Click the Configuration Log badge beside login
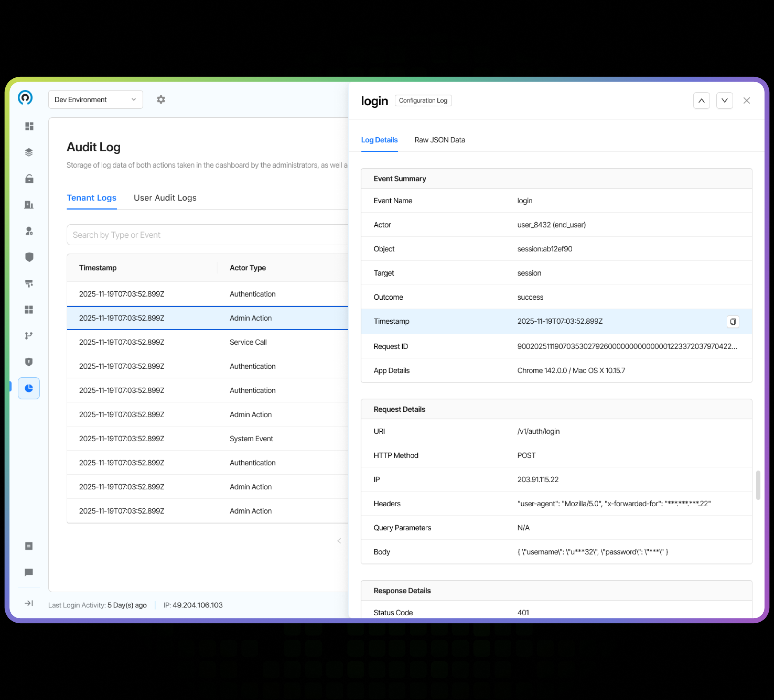Viewport: 774px width, 700px height. (x=423, y=100)
